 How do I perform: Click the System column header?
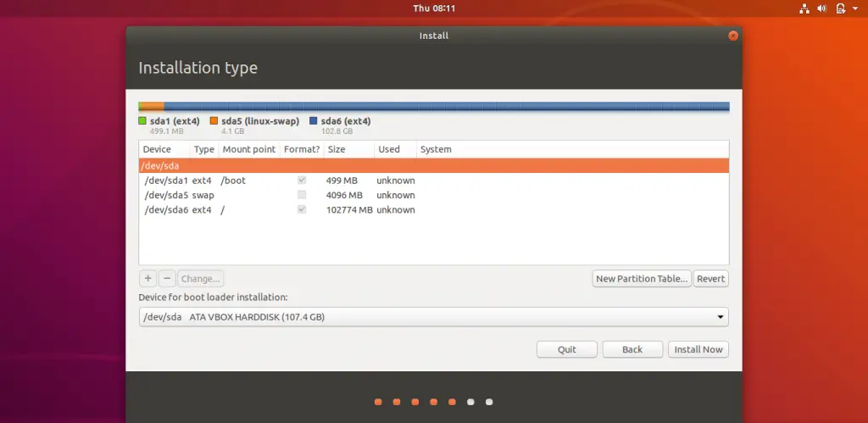(572, 149)
